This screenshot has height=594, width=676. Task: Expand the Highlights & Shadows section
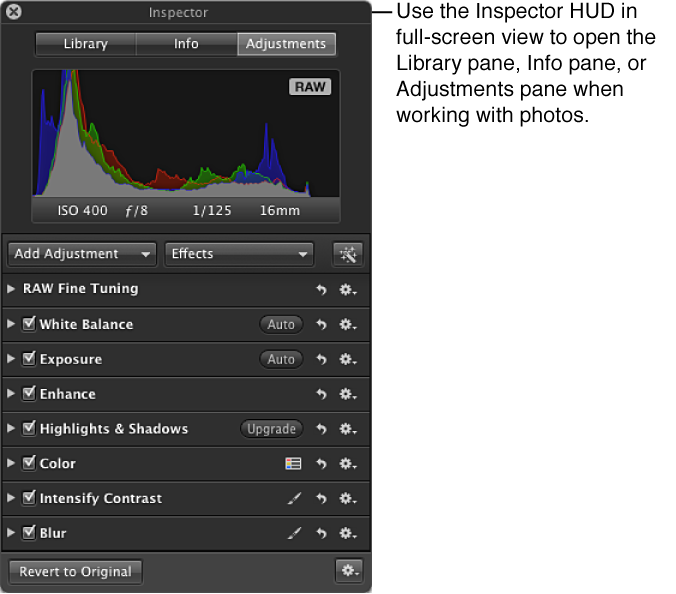click(11, 428)
